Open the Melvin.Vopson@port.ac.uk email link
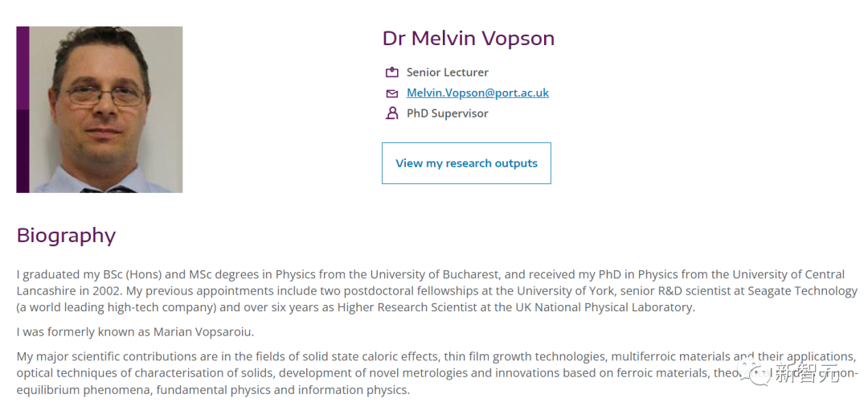 pyautogui.click(x=477, y=92)
